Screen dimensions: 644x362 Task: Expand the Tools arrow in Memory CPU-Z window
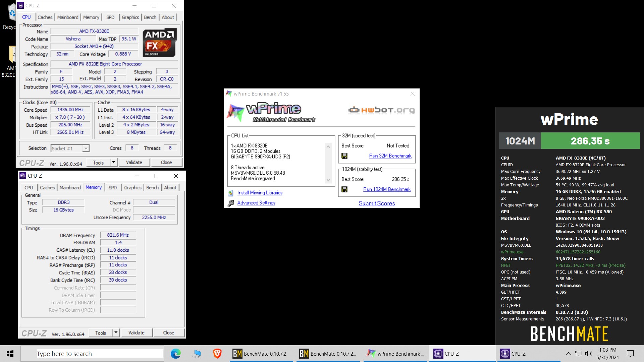[x=116, y=333]
